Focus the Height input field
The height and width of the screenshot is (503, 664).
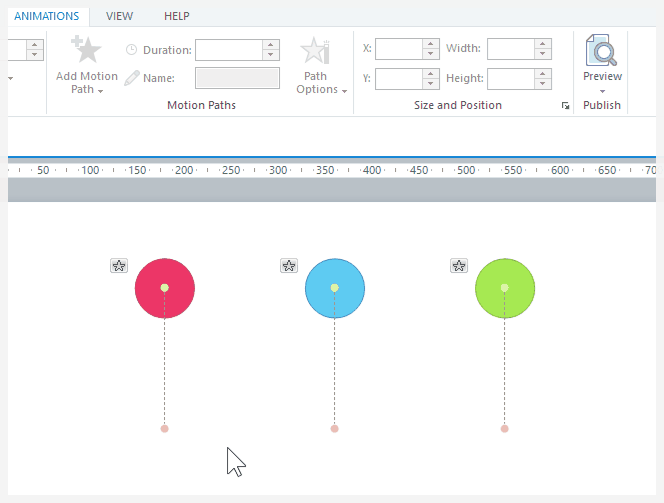tap(511, 79)
